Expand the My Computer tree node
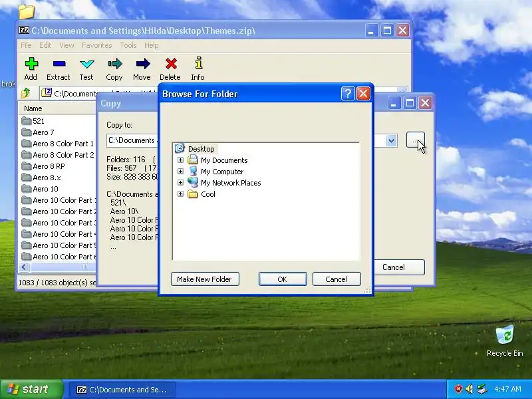Image resolution: width=532 pixels, height=399 pixels. pyautogui.click(x=180, y=172)
